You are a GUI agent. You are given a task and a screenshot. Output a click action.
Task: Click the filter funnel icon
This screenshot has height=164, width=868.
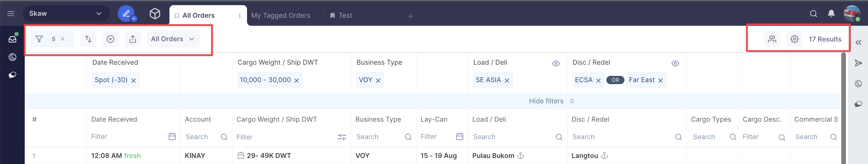(39, 39)
